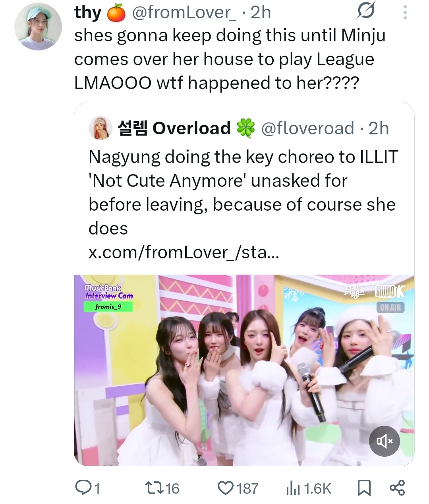Follow the x.com/fromLover_/sta... link
This screenshot has width=429, height=504.
pyautogui.click(x=184, y=252)
